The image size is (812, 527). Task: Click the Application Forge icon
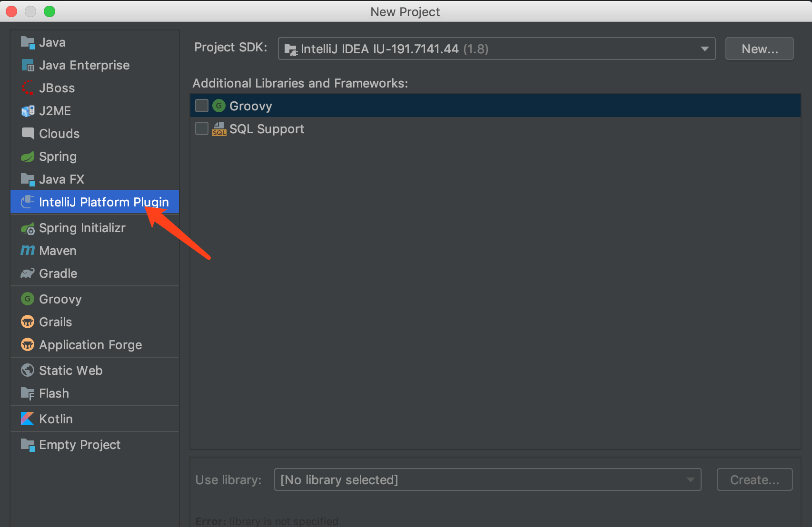28,345
